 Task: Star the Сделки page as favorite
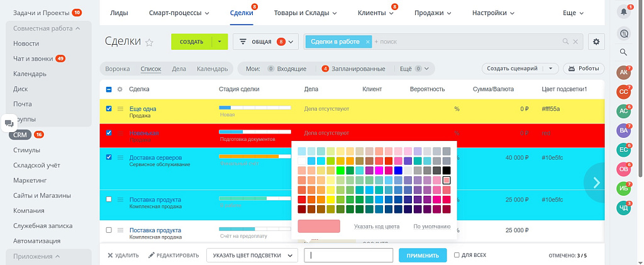(x=150, y=42)
